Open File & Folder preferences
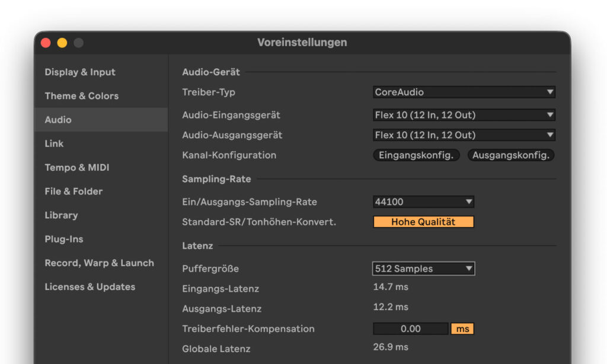607x364 pixels. [74, 191]
